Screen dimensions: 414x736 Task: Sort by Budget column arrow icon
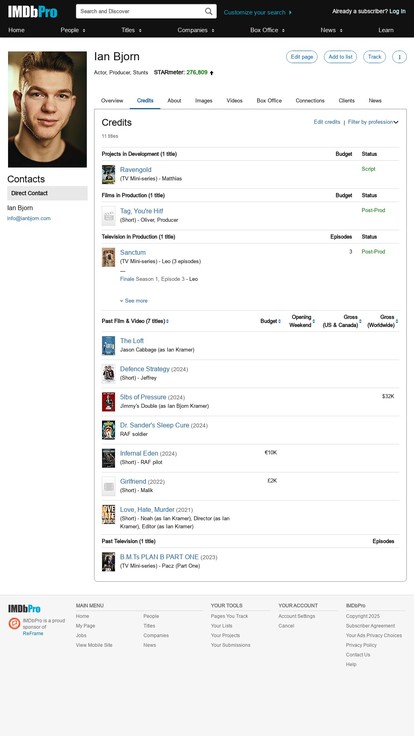pos(280,322)
